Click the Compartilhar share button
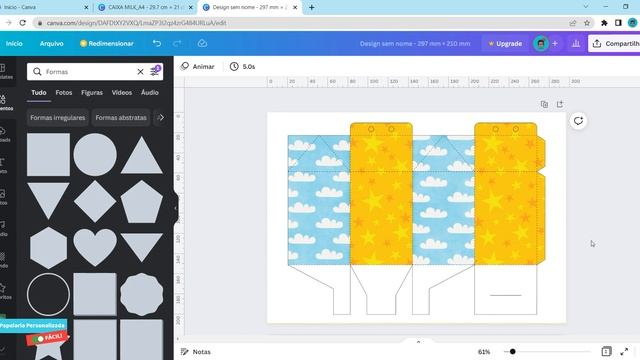The height and width of the screenshot is (360, 640). (x=615, y=43)
